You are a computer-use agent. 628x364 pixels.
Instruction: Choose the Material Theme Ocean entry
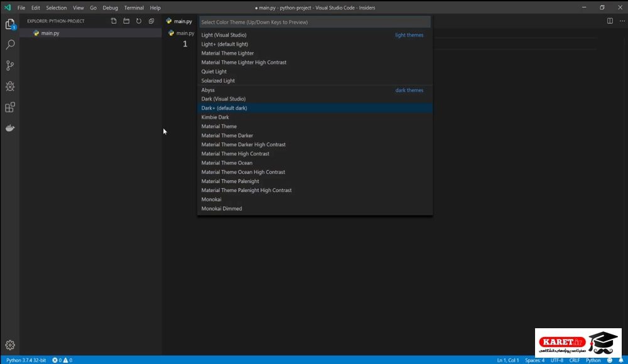pos(315,163)
